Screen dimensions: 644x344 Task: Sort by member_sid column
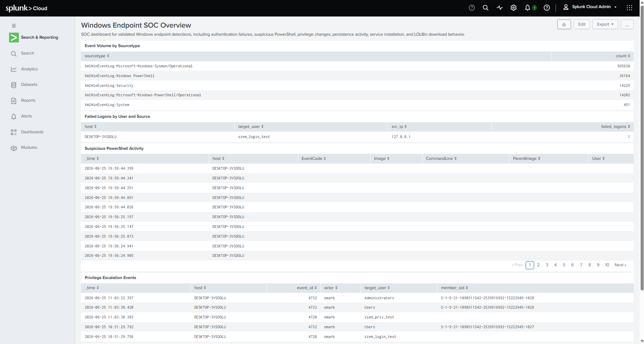point(454,288)
